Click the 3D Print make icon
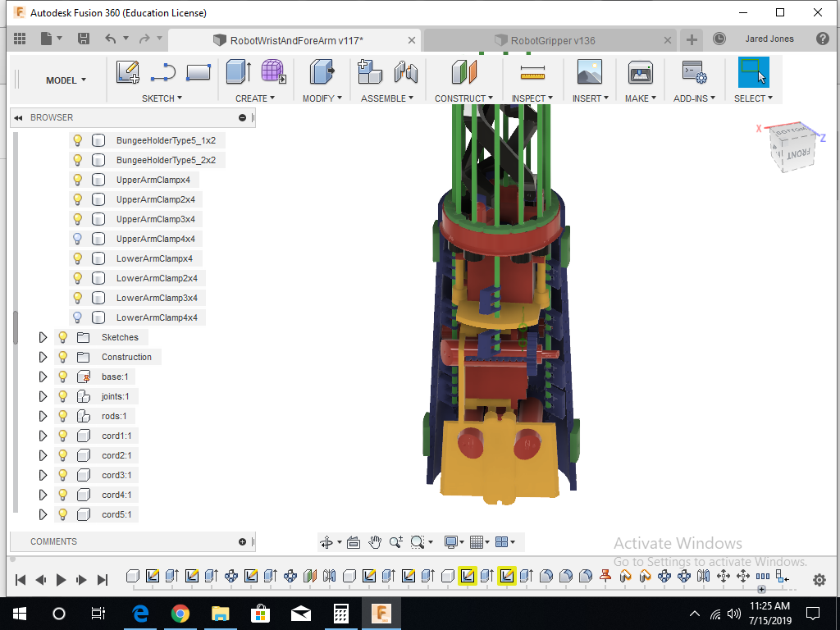This screenshot has width=840, height=630. point(640,72)
